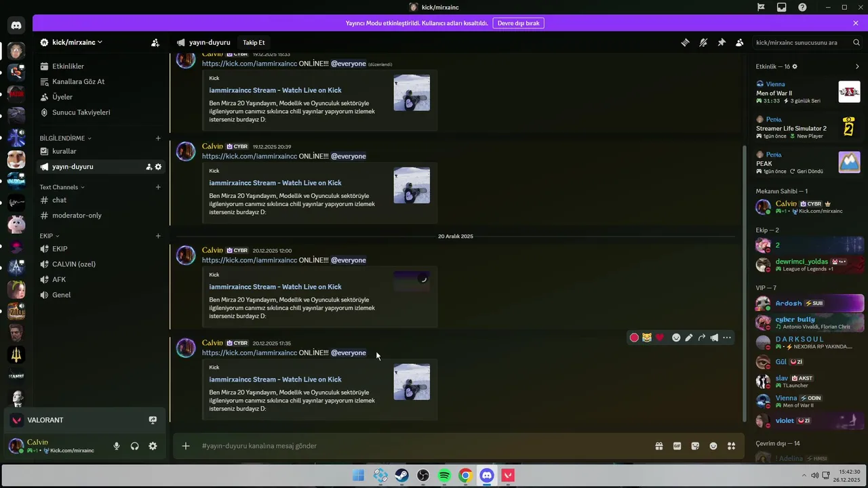This screenshot has width=868, height=488.
Task: Click the Takip Et button
Action: pyautogui.click(x=254, y=42)
